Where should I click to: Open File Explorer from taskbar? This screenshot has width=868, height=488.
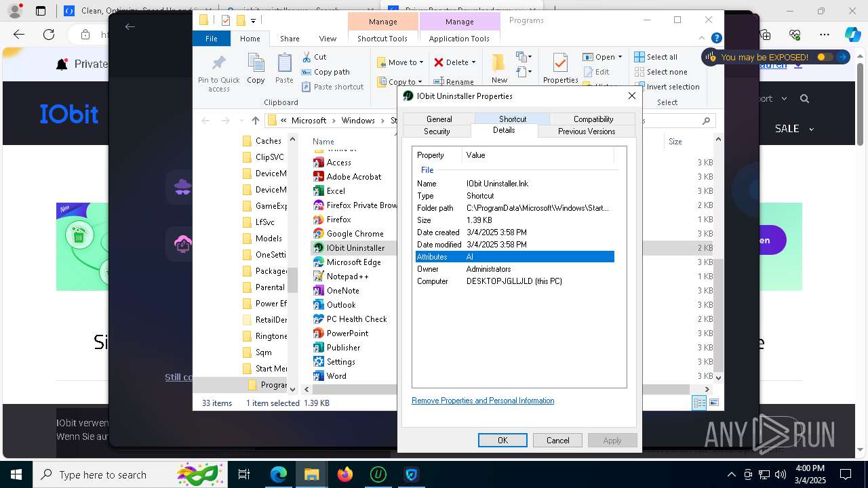(312, 474)
